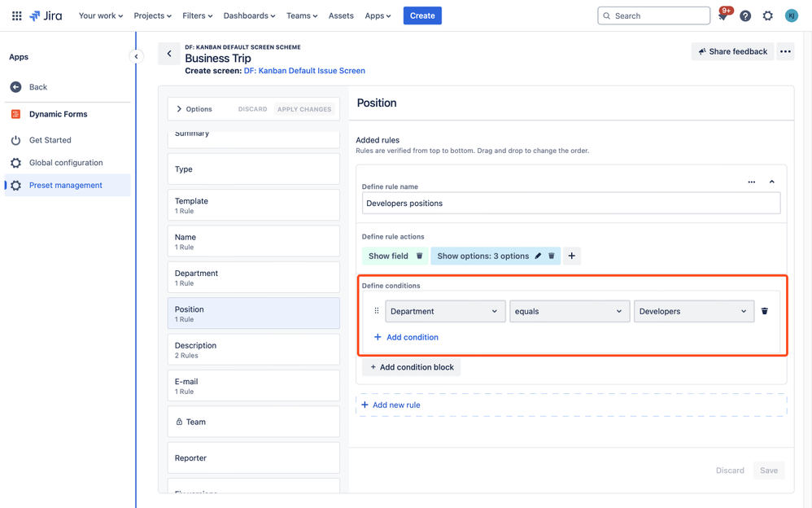Viewport: 812px width, 508px height.
Task: Open the Developers value dropdown
Action: (x=694, y=311)
